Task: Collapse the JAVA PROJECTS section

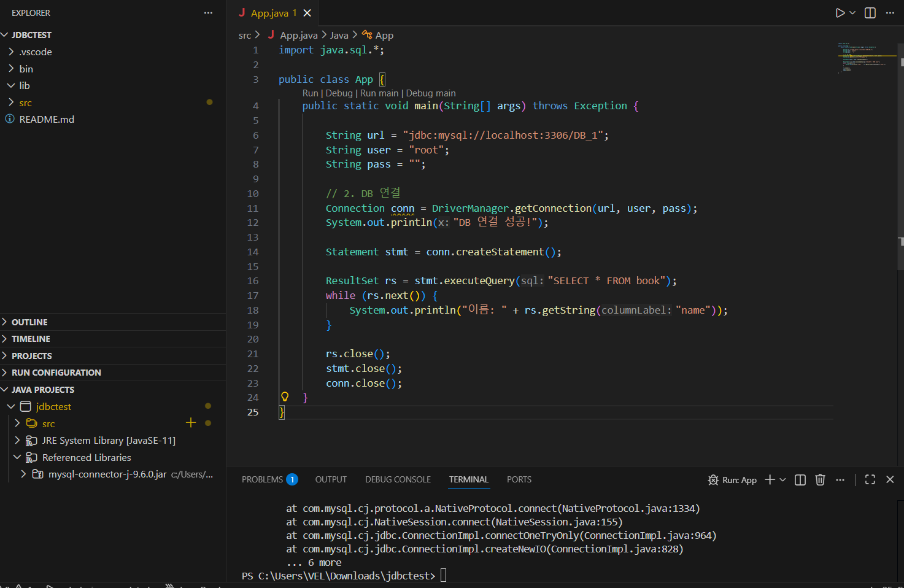Action: [5, 390]
